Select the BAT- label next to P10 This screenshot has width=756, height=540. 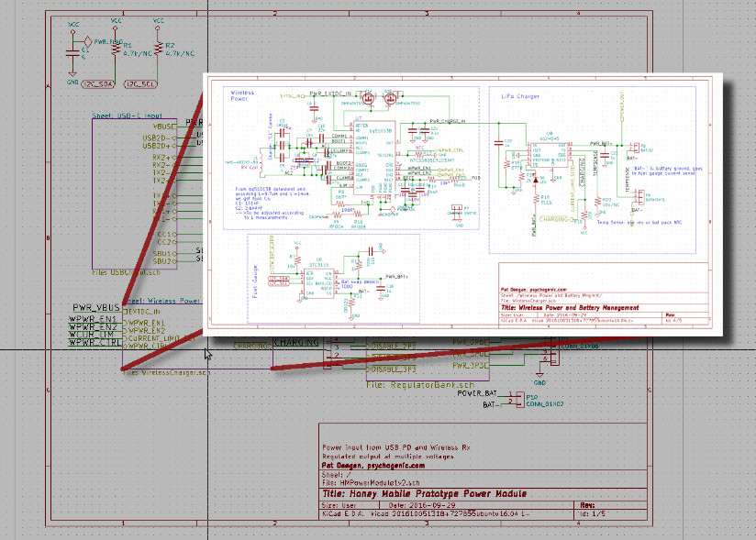coord(491,404)
